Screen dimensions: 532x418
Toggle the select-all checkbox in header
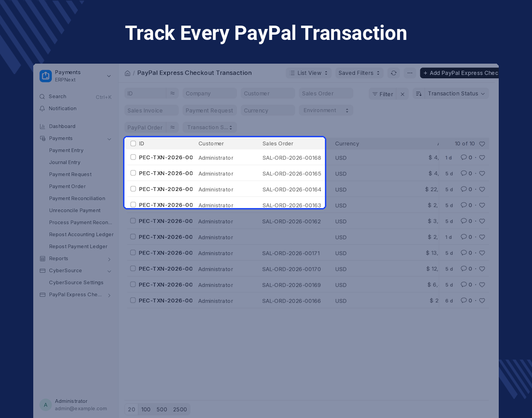[x=133, y=143]
